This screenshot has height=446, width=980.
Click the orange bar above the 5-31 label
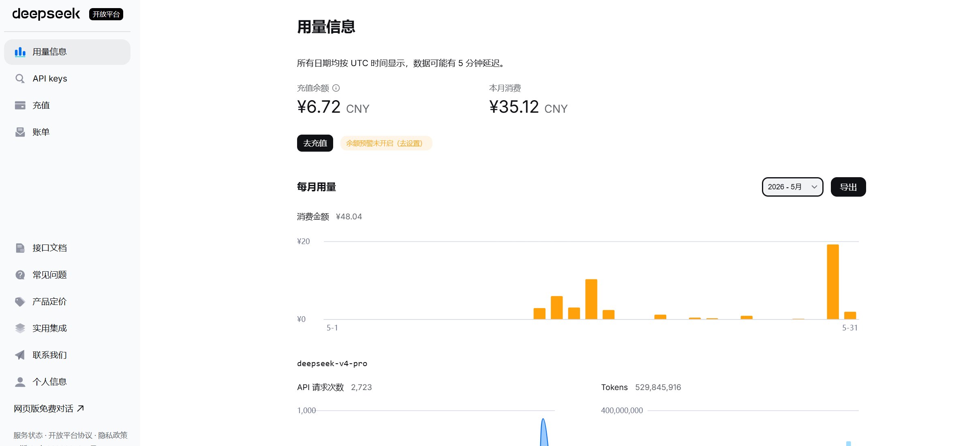850,315
